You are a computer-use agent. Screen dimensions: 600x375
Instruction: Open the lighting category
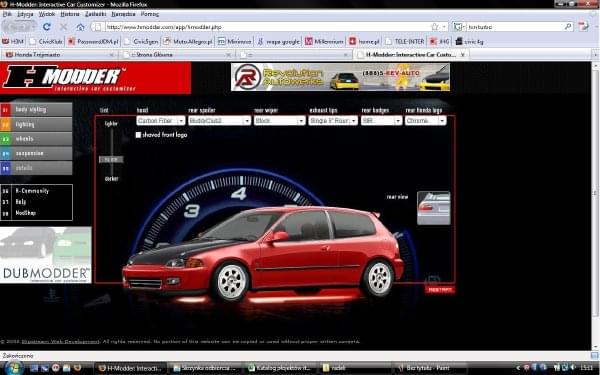pyautogui.click(x=36, y=124)
